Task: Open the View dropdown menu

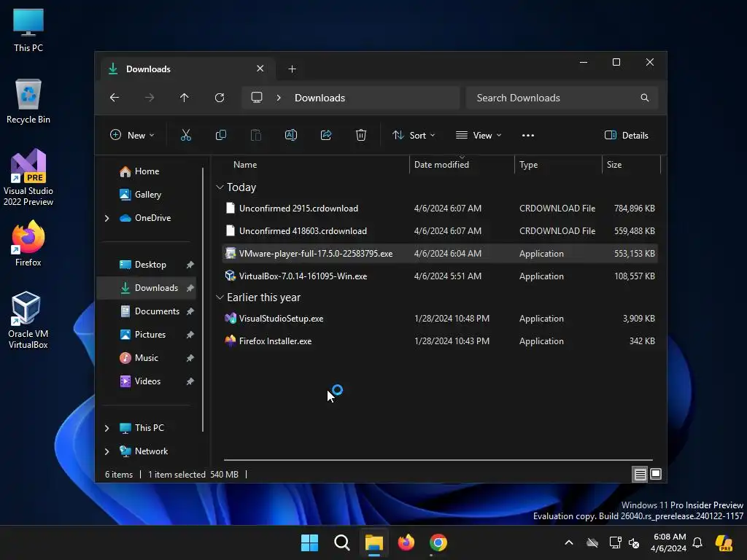Action: click(x=479, y=135)
